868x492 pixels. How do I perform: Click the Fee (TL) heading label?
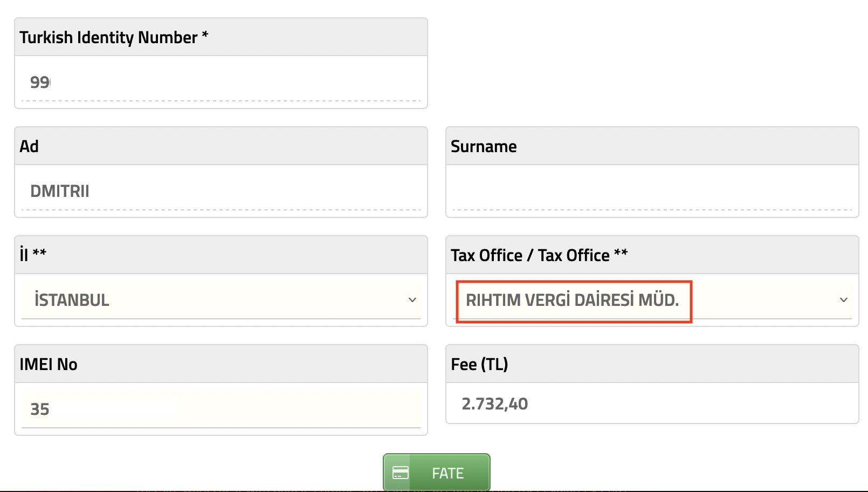tap(479, 364)
